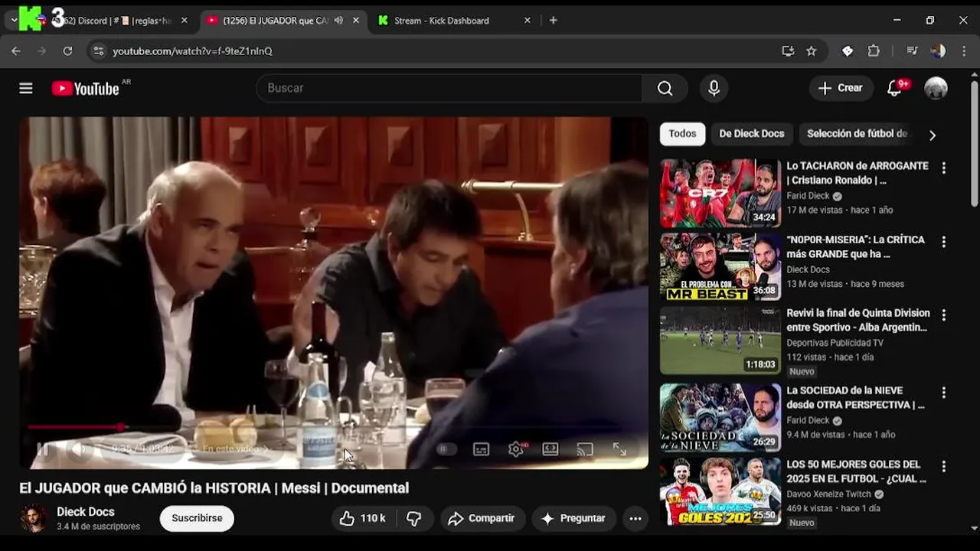Expand 'En este video' chapters
The height and width of the screenshot is (551, 980).
pyautogui.click(x=236, y=449)
